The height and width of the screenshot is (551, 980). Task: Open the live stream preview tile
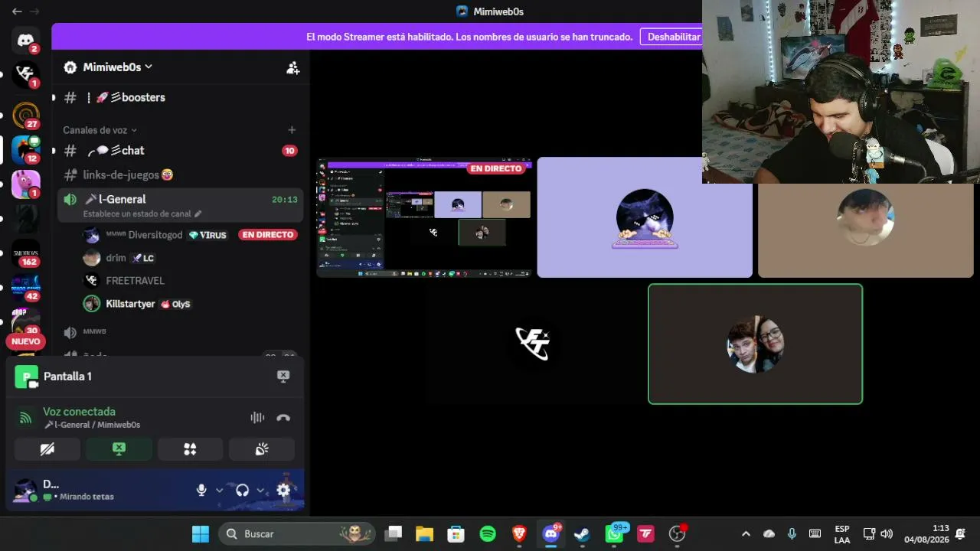pyautogui.click(x=424, y=217)
